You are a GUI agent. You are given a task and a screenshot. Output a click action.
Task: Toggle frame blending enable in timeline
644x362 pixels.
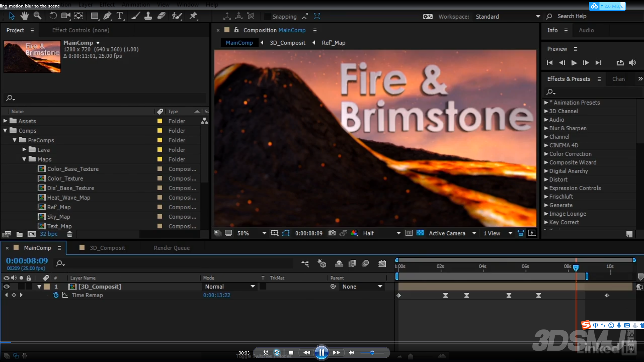coord(352,263)
